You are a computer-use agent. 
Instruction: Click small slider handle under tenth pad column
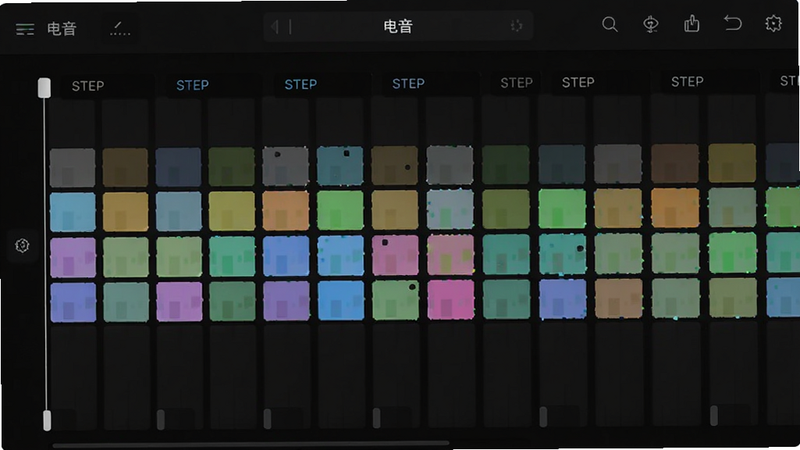click(543, 417)
